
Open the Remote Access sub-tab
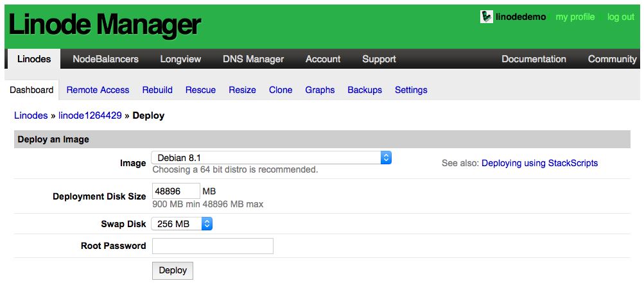[x=98, y=90]
